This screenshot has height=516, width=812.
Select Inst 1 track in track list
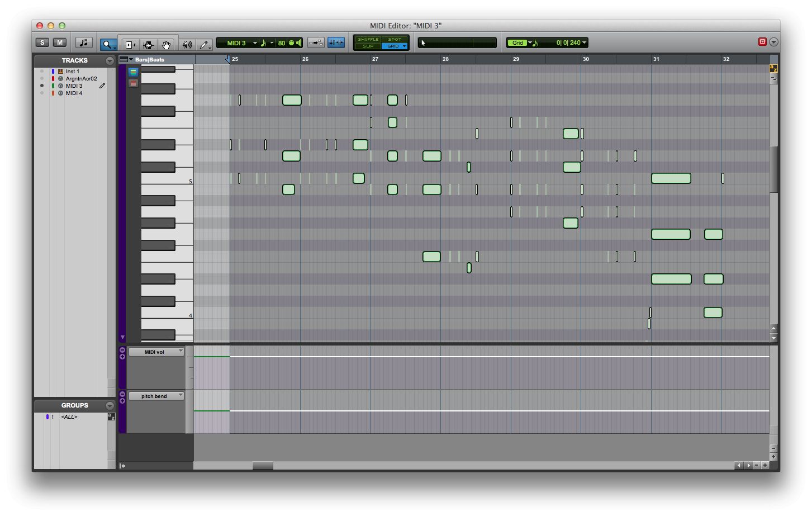(73, 72)
